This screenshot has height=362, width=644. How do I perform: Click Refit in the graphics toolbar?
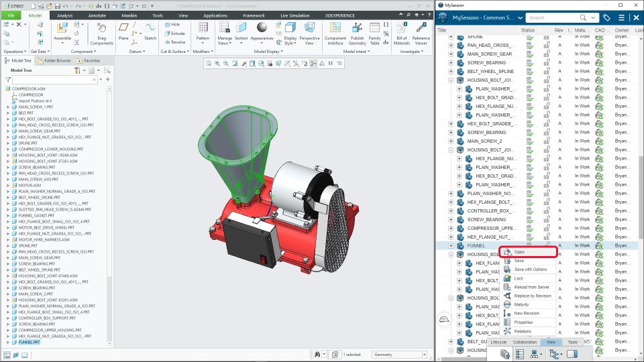209,63
